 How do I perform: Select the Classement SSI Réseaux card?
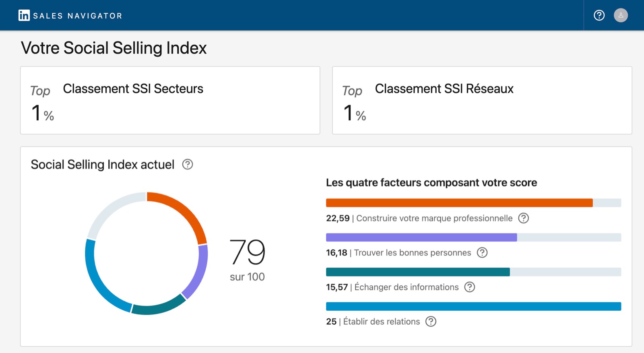tap(482, 100)
